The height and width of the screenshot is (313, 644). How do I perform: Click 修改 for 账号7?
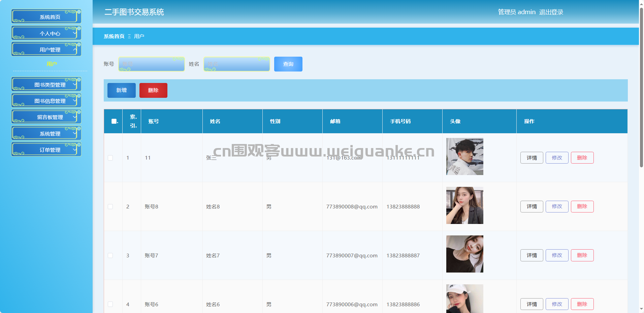pyautogui.click(x=557, y=255)
